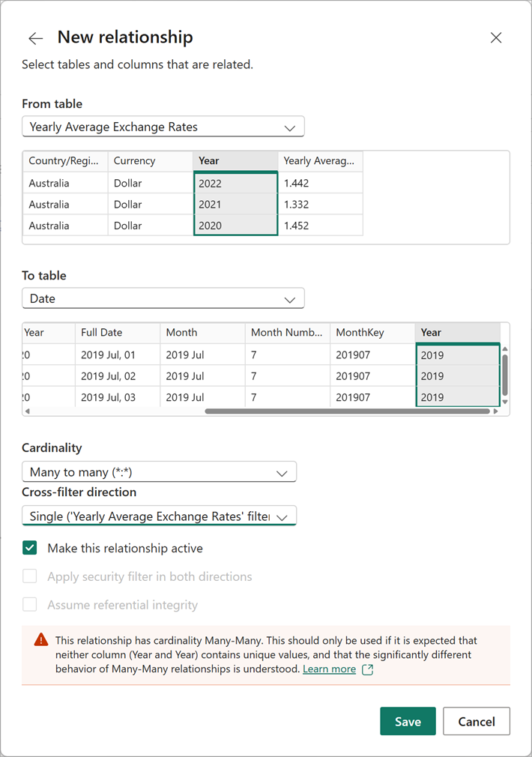Click the Date table horizontal scrollbar
Screen dimensions: 532x757
346,411
